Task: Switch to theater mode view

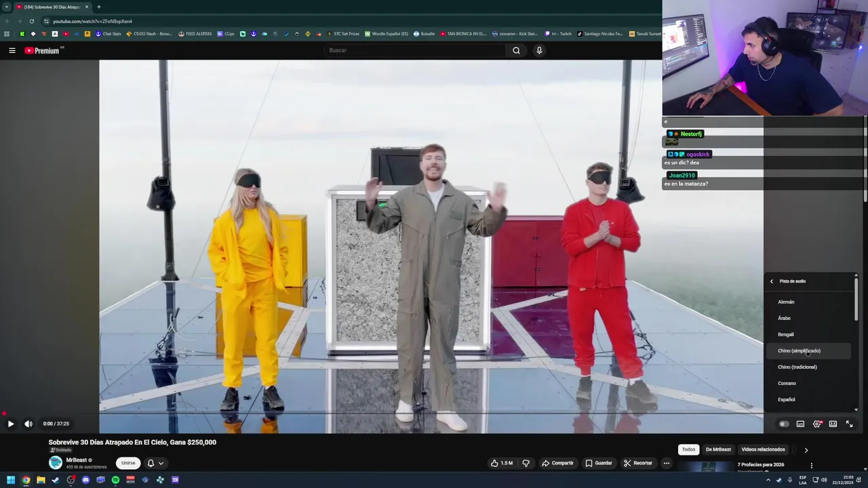Action: 833,424
